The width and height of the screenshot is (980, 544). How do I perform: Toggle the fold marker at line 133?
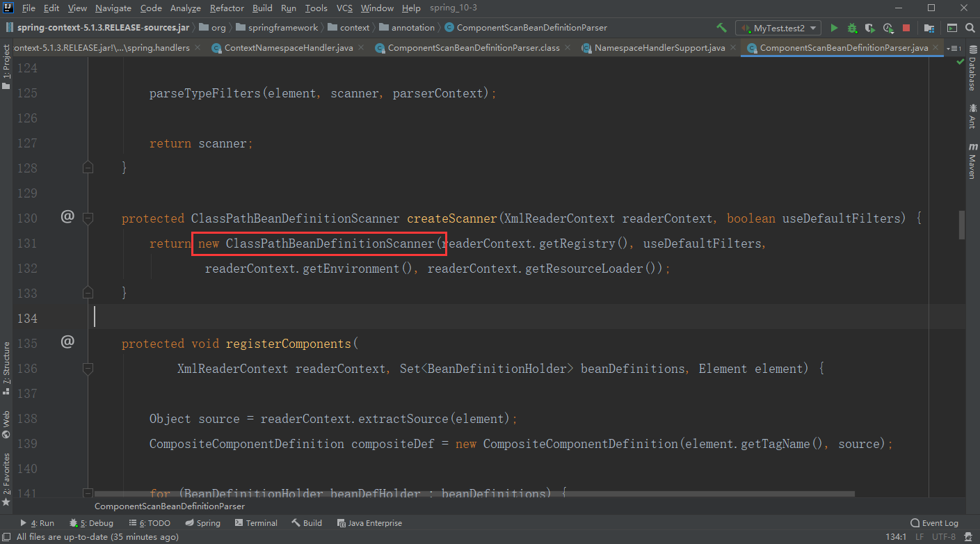coord(88,291)
